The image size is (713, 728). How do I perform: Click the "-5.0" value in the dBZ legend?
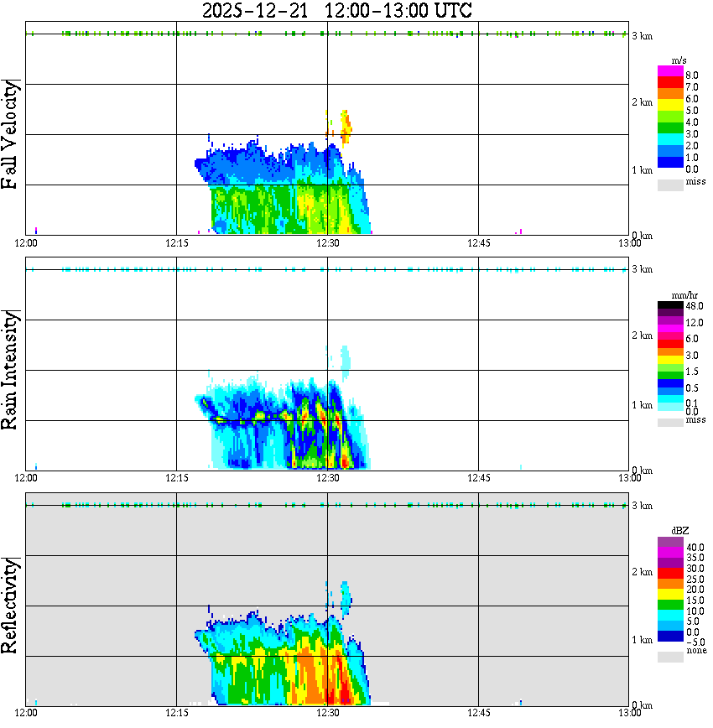pos(695,642)
